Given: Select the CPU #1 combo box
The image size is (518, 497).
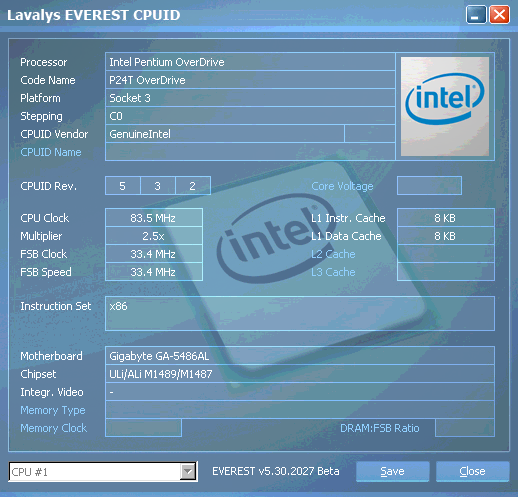Looking at the screenshot, I should tap(103, 472).
